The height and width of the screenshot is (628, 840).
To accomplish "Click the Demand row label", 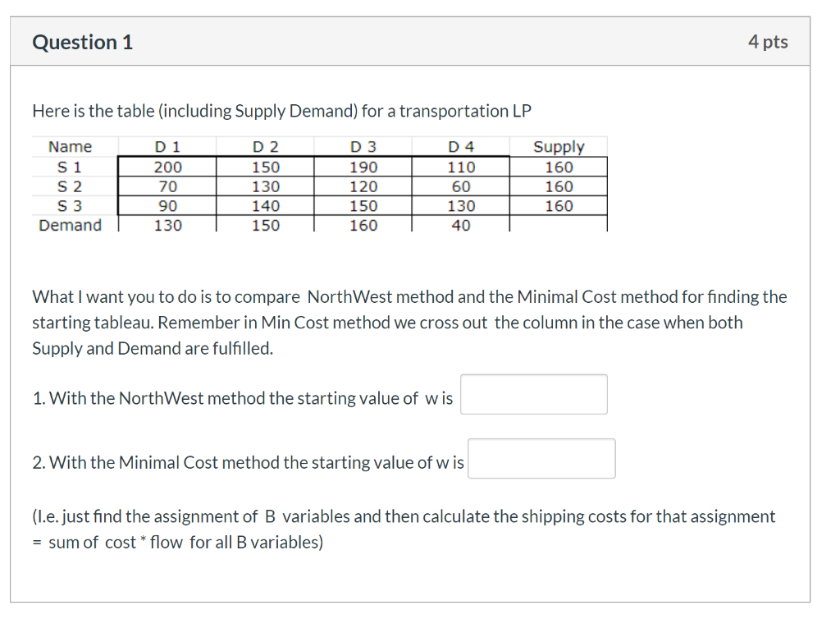I will (70, 226).
